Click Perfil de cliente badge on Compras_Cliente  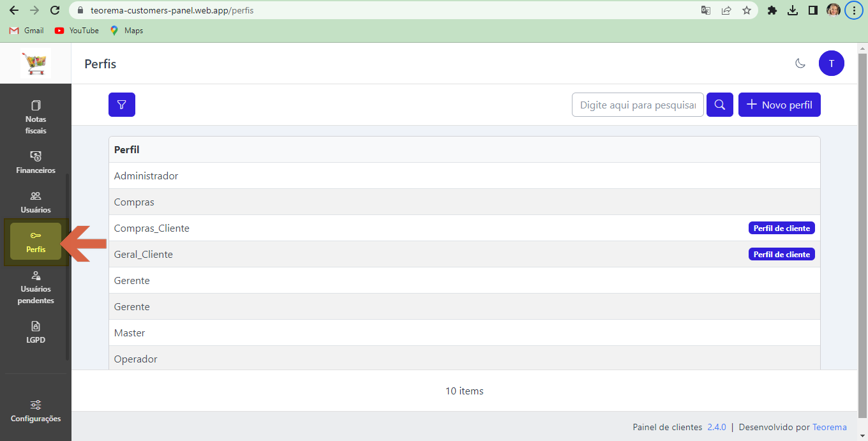point(782,228)
